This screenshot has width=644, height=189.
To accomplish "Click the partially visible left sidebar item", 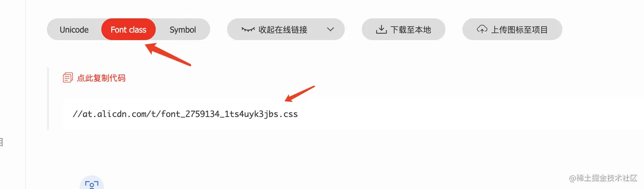I will point(1,142).
